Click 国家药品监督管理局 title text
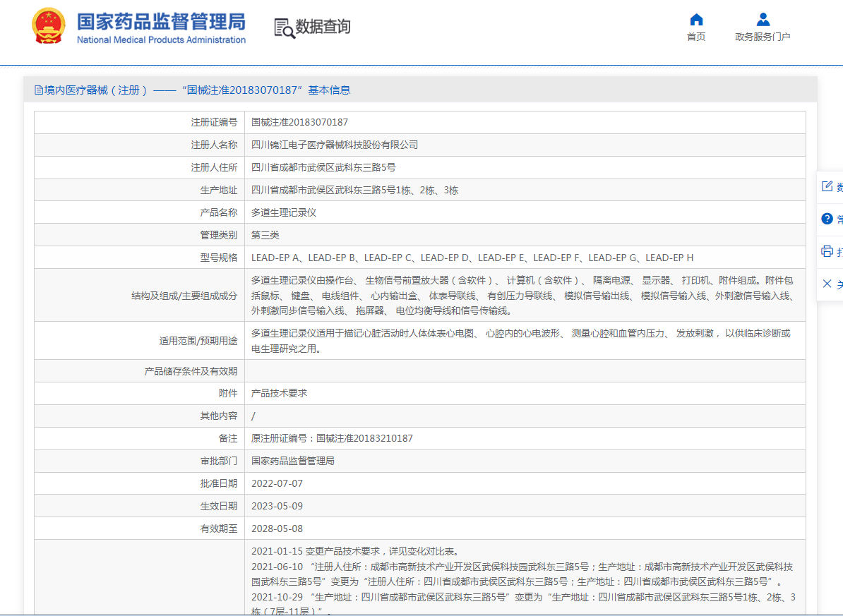This screenshot has height=616, width=843. (161, 21)
